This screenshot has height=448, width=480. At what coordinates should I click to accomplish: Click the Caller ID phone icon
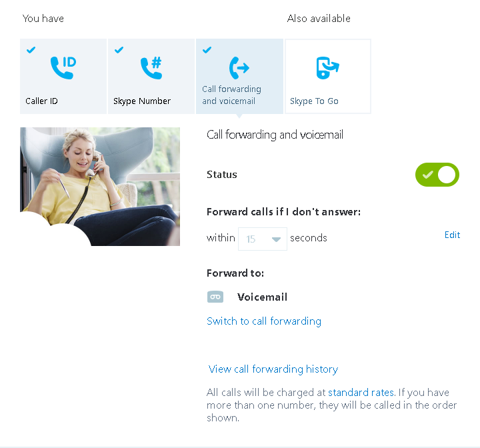pos(63,68)
